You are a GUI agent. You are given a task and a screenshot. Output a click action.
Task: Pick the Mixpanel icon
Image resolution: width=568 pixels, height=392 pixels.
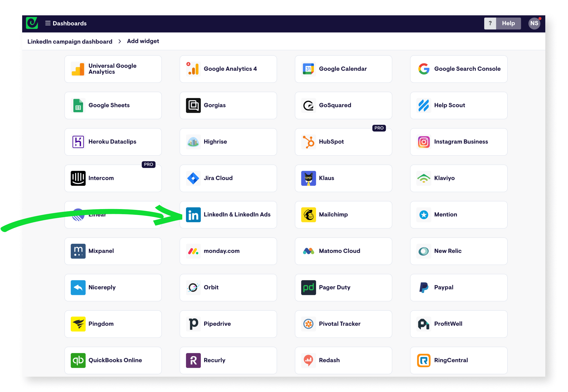pos(78,251)
